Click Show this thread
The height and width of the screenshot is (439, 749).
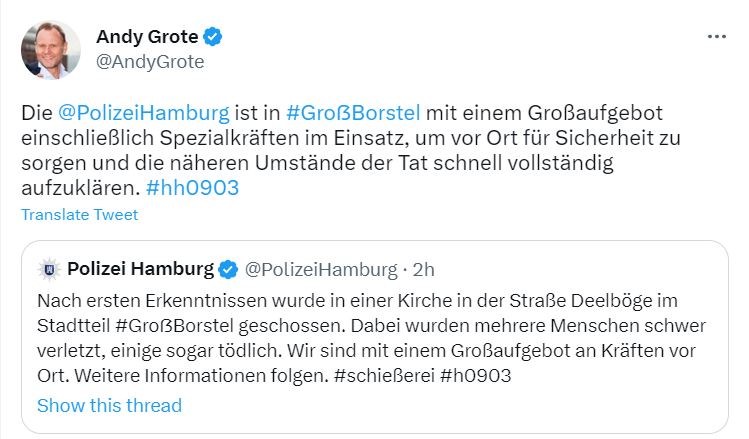click(109, 405)
